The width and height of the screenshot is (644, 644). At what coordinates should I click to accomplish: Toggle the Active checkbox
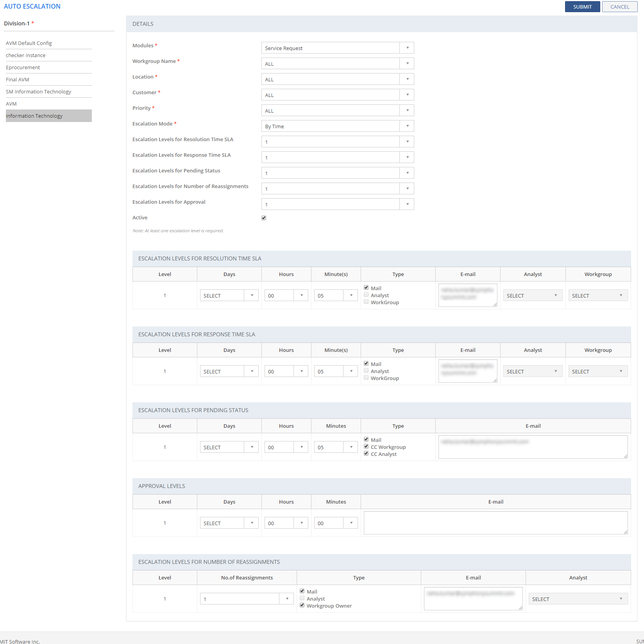pos(264,218)
